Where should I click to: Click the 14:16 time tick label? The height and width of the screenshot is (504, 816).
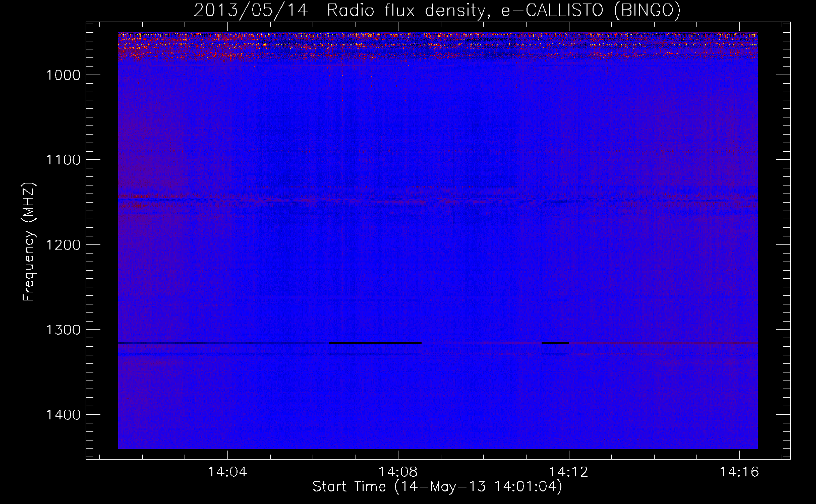pyautogui.click(x=739, y=472)
